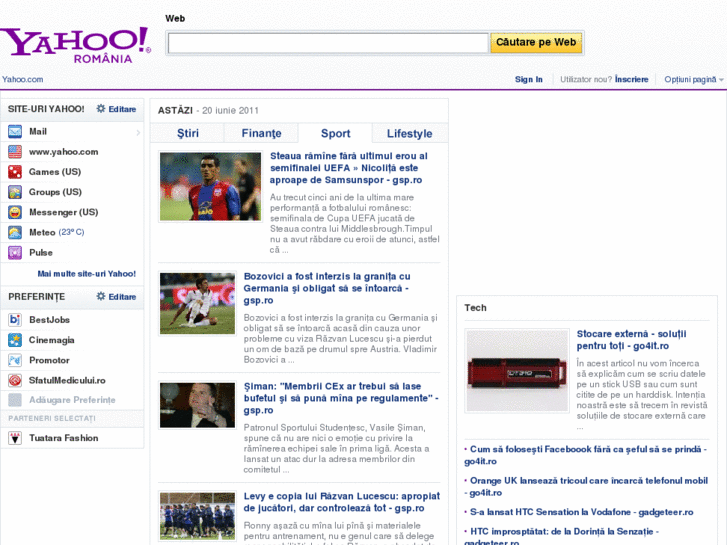Click the gear icon next to Site-uri Yahoo! Editare

click(x=101, y=109)
